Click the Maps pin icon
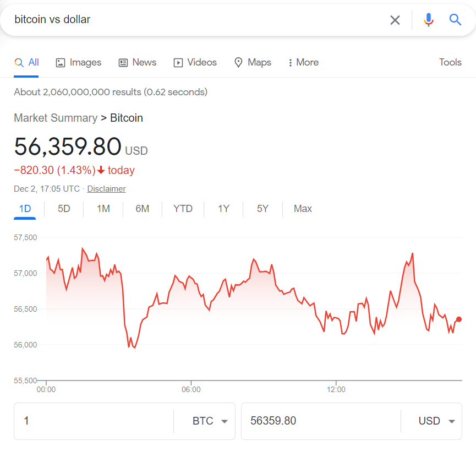This screenshot has width=476, height=451. [x=238, y=62]
